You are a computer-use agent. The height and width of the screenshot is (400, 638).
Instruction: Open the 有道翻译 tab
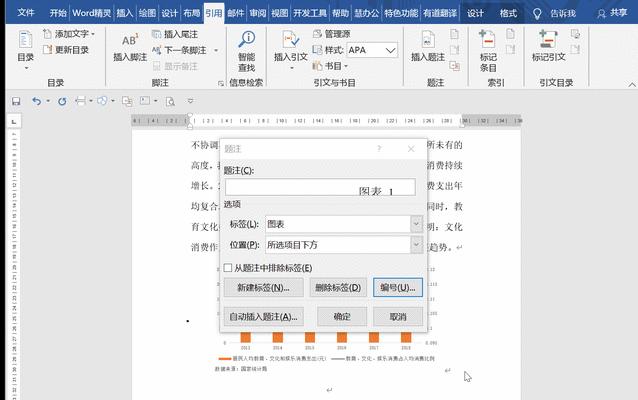(x=440, y=13)
